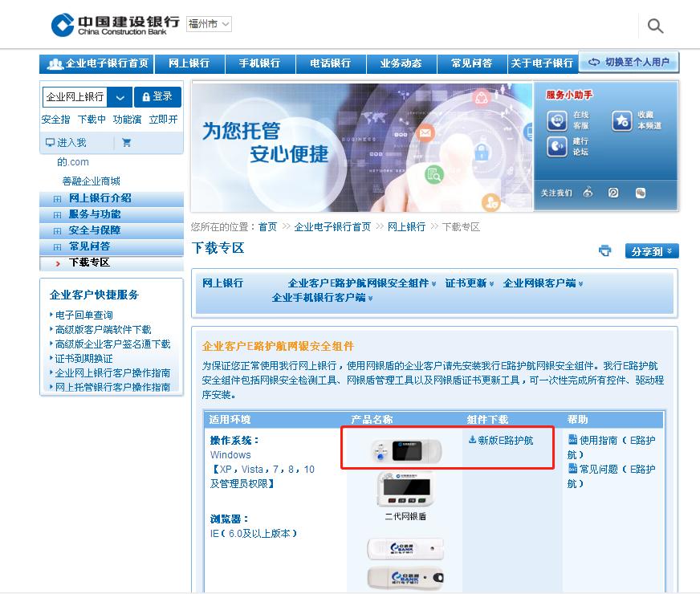Click 切换至个人用户 switch button
700x594 pixels.
629,60
